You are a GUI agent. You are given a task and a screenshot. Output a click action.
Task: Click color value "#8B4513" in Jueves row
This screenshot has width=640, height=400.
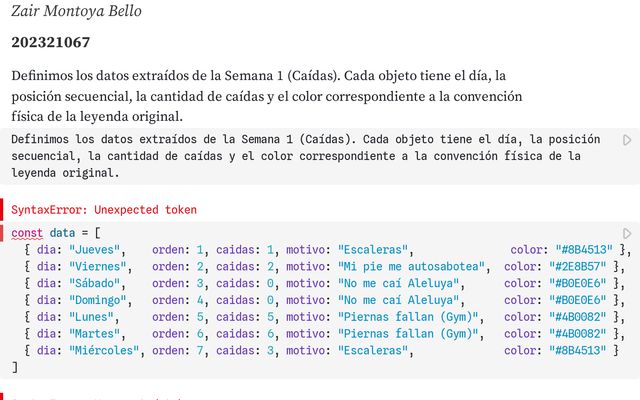(x=584, y=250)
